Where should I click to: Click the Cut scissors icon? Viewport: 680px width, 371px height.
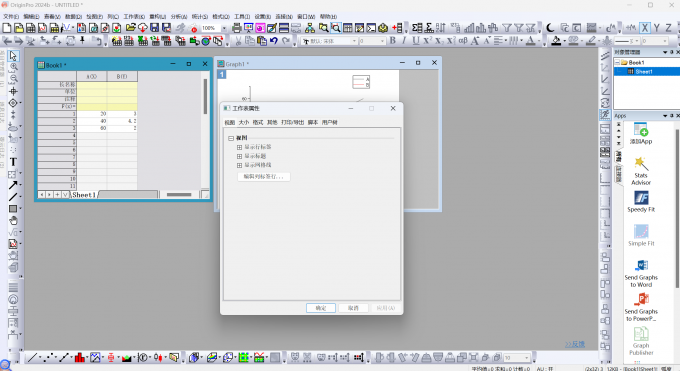pyautogui.click(x=238, y=41)
